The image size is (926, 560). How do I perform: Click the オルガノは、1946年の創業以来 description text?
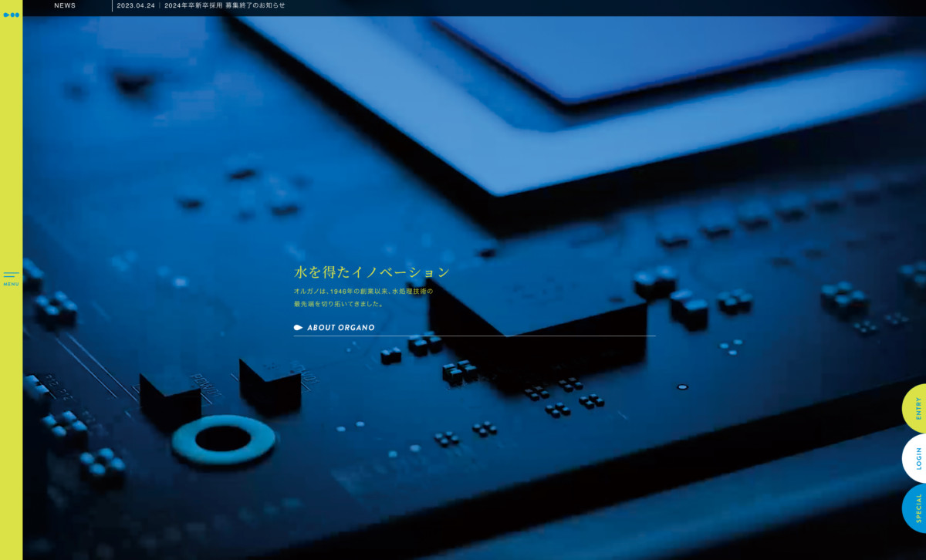pyautogui.click(x=363, y=292)
